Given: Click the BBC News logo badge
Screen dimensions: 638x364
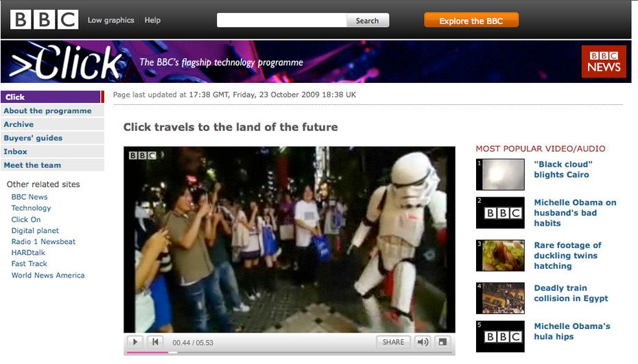Looking at the screenshot, I should [x=604, y=61].
